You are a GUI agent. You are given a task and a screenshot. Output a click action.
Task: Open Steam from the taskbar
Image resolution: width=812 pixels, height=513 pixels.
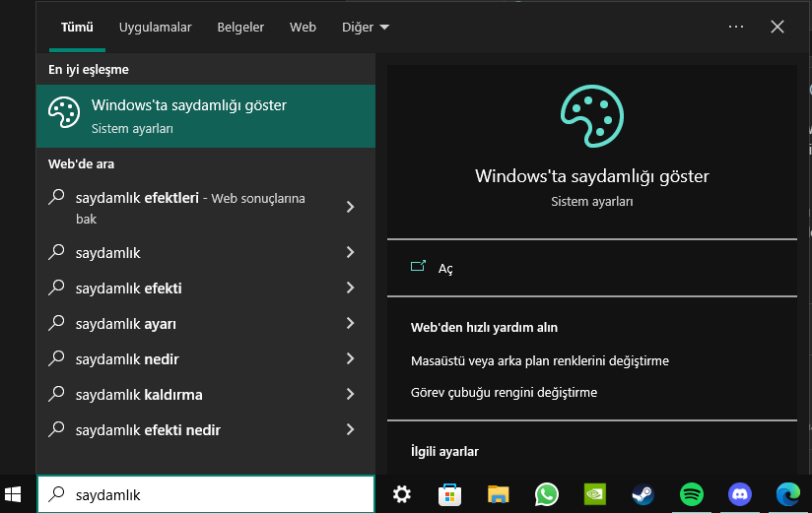(x=643, y=494)
